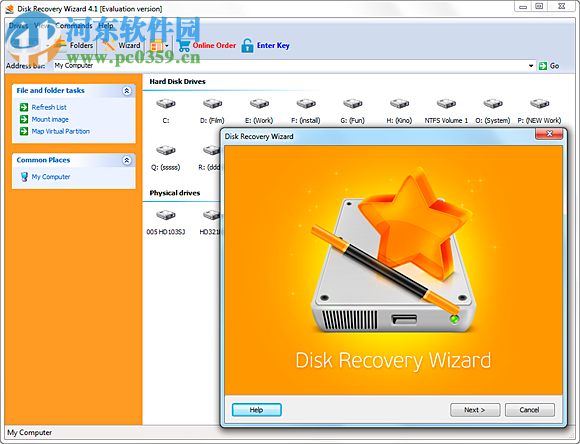Select the R: drive icon

212,150
